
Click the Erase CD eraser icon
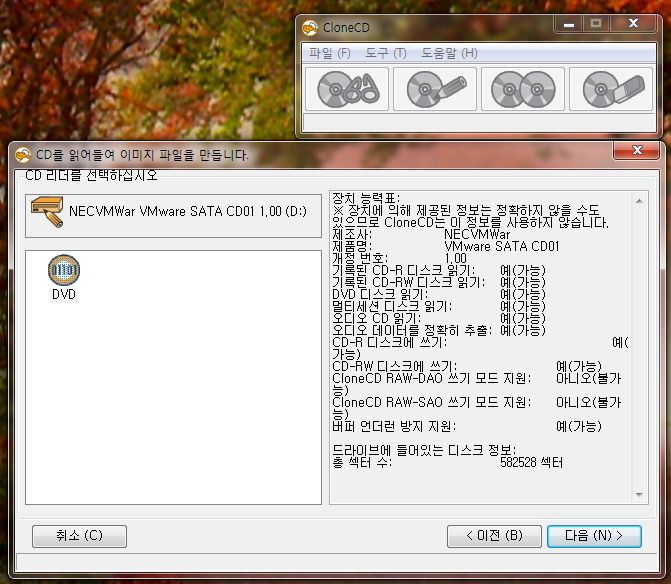pos(611,89)
